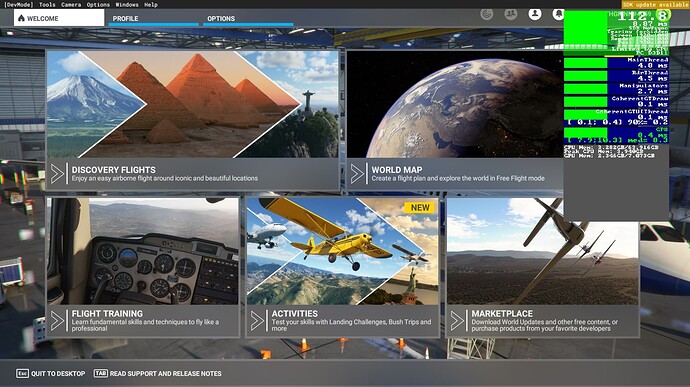Open the Tools menu
This screenshot has width=690, height=387.
point(47,4)
